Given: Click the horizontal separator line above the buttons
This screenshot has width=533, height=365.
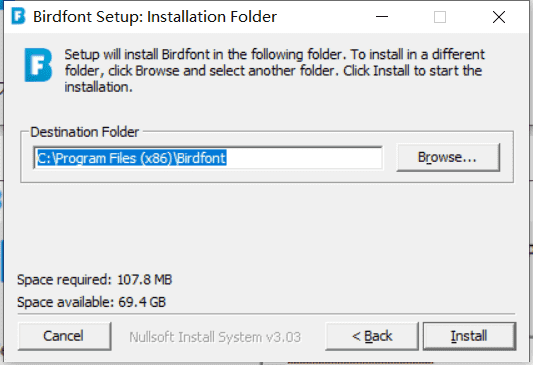Looking at the screenshot, I should 266,314.
